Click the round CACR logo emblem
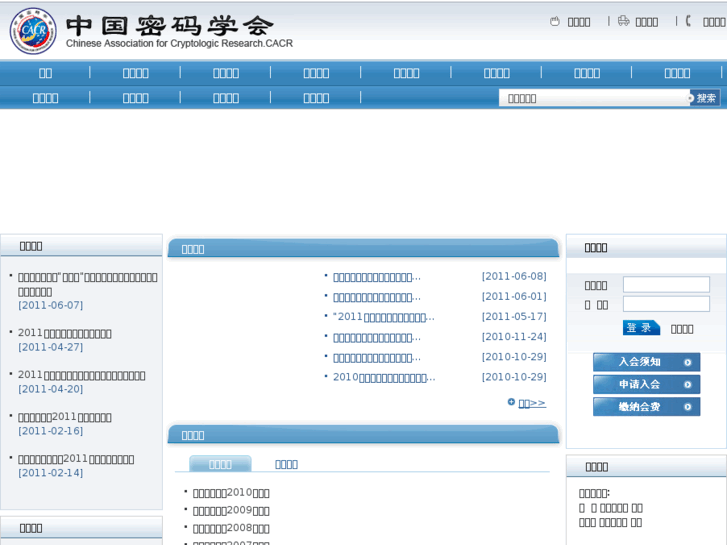This screenshot has width=727, height=545. pyautogui.click(x=33, y=31)
